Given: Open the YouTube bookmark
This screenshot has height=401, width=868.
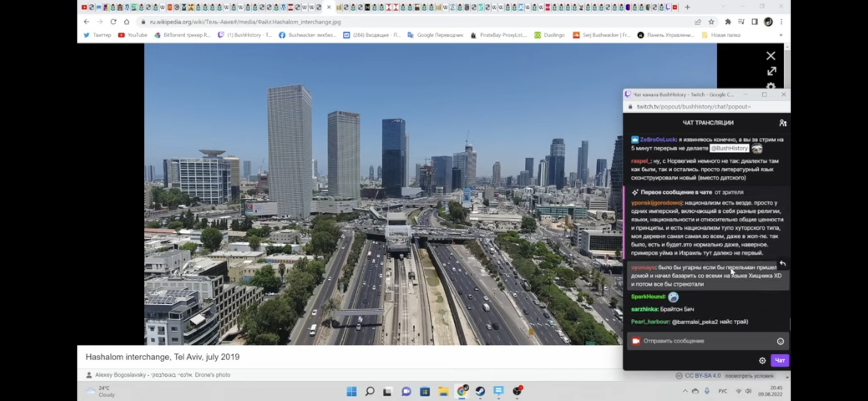Looking at the screenshot, I should pos(133,35).
